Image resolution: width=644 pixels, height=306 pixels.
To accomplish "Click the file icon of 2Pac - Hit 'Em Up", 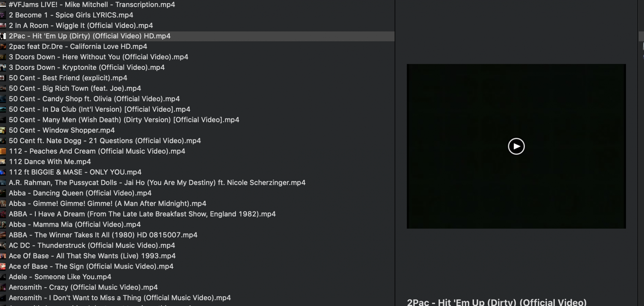I will pos(3,36).
